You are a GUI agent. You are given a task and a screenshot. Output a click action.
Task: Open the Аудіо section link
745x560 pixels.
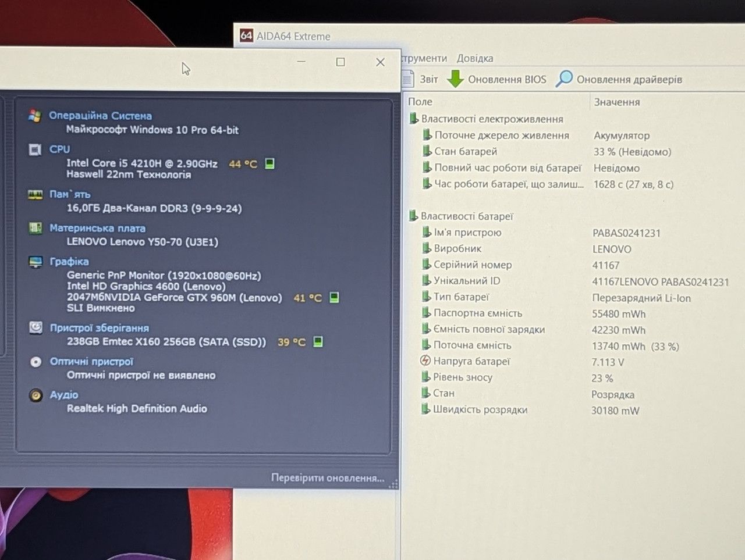[x=64, y=395]
